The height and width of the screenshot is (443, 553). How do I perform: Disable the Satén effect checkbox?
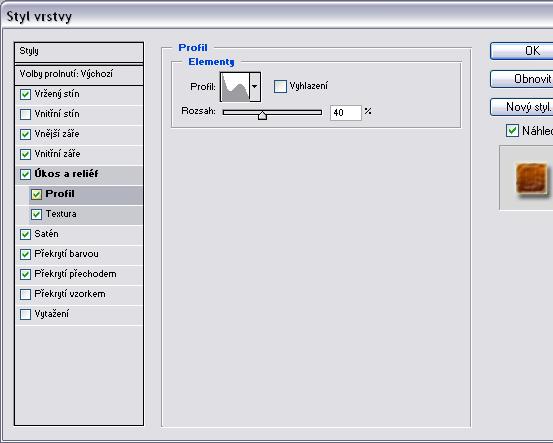tap(25, 234)
